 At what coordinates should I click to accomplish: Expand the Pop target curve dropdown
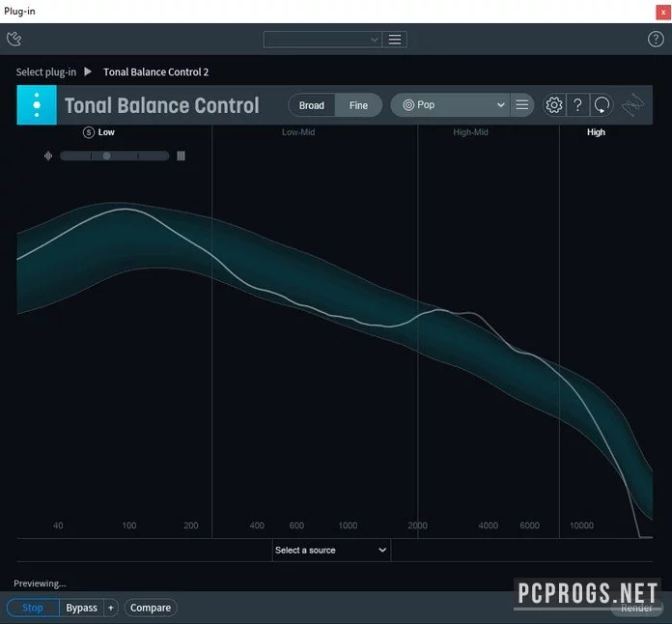[x=450, y=105]
